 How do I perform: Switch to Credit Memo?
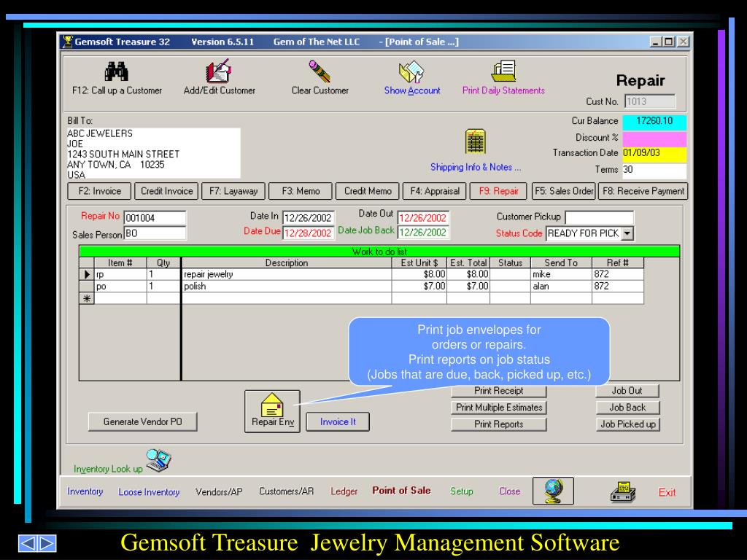368,191
